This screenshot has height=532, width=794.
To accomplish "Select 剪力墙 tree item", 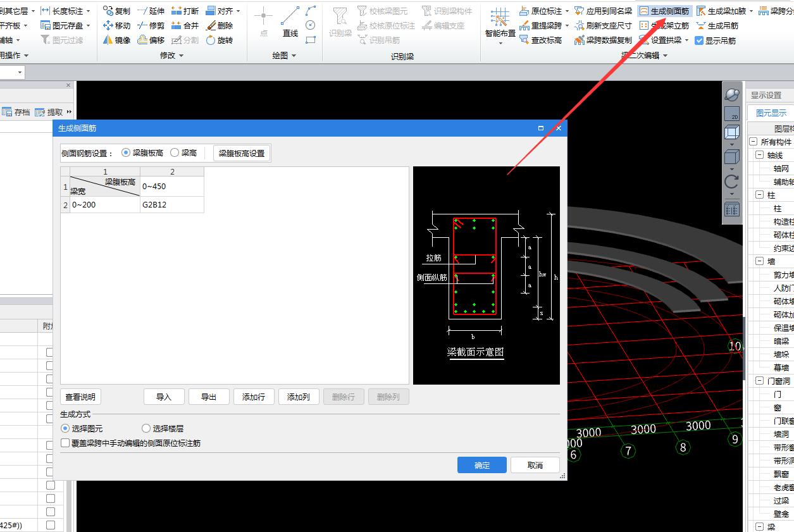I will (783, 275).
